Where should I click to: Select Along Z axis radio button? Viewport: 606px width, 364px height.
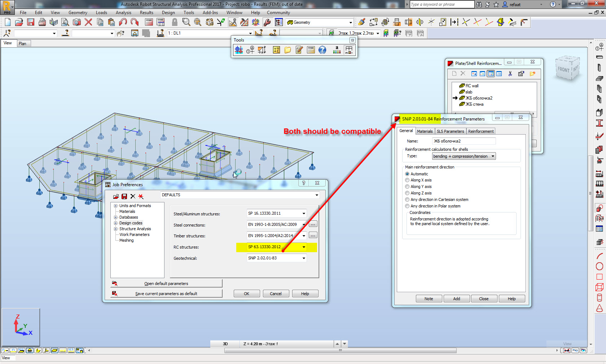(x=407, y=193)
